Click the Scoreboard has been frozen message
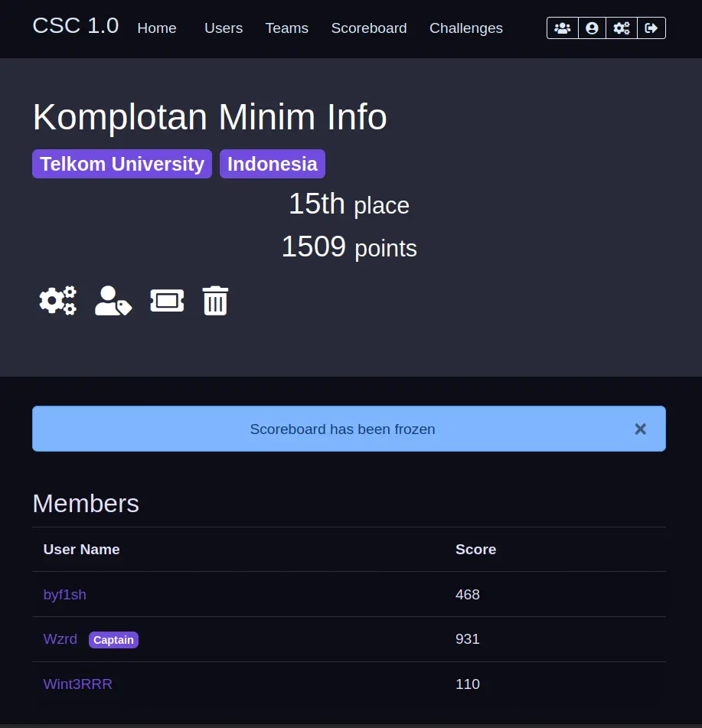This screenshot has height=728, width=702. (343, 429)
